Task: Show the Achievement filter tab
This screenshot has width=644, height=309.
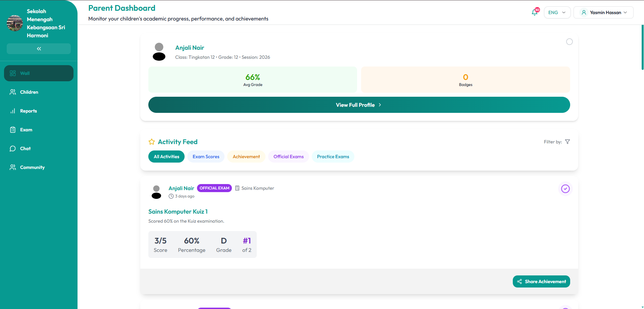Action: [246, 157]
